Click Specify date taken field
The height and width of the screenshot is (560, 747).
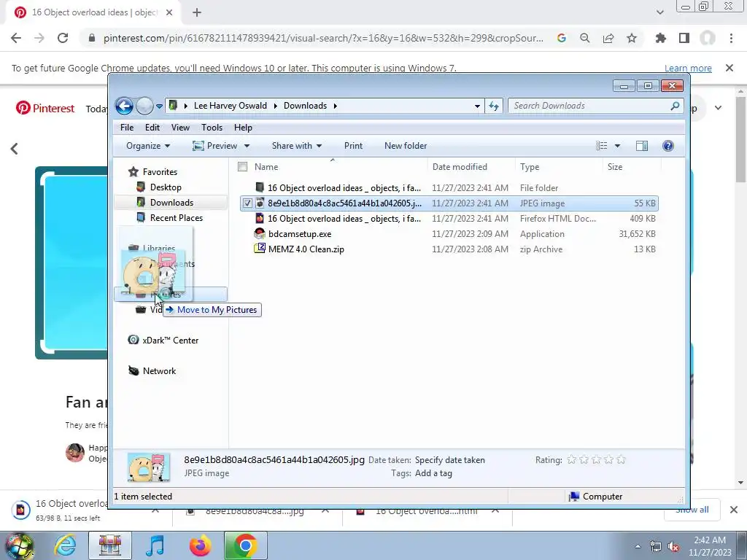coord(449,460)
